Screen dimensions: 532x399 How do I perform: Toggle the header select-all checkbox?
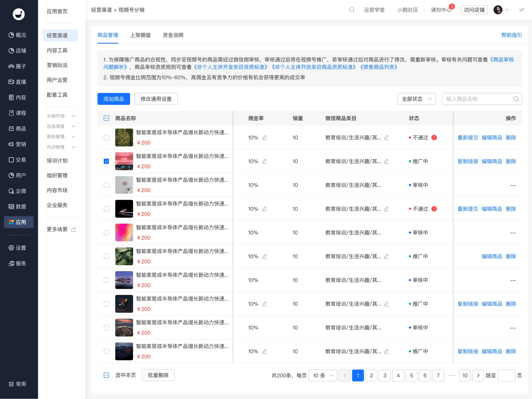(106, 118)
